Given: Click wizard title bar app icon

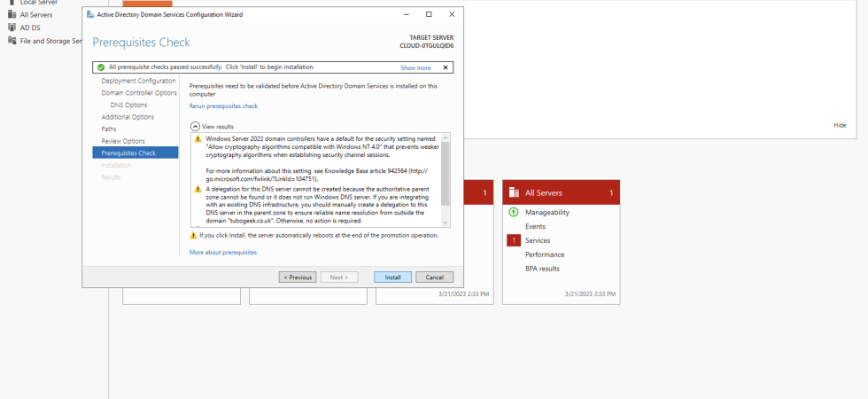Looking at the screenshot, I should click(x=90, y=14).
